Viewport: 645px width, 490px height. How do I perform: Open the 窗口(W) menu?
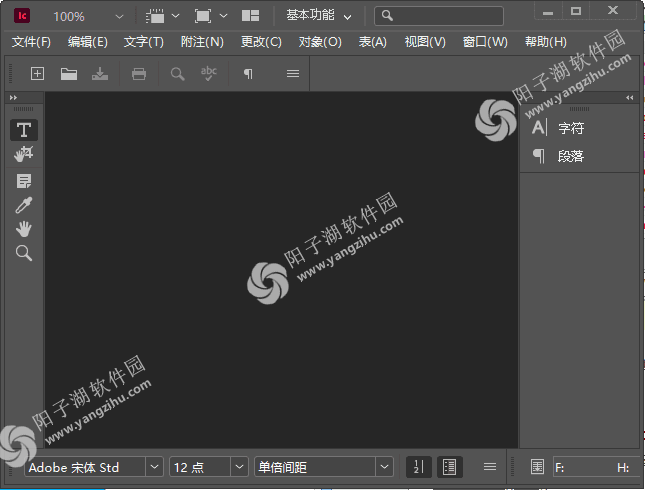[485, 42]
